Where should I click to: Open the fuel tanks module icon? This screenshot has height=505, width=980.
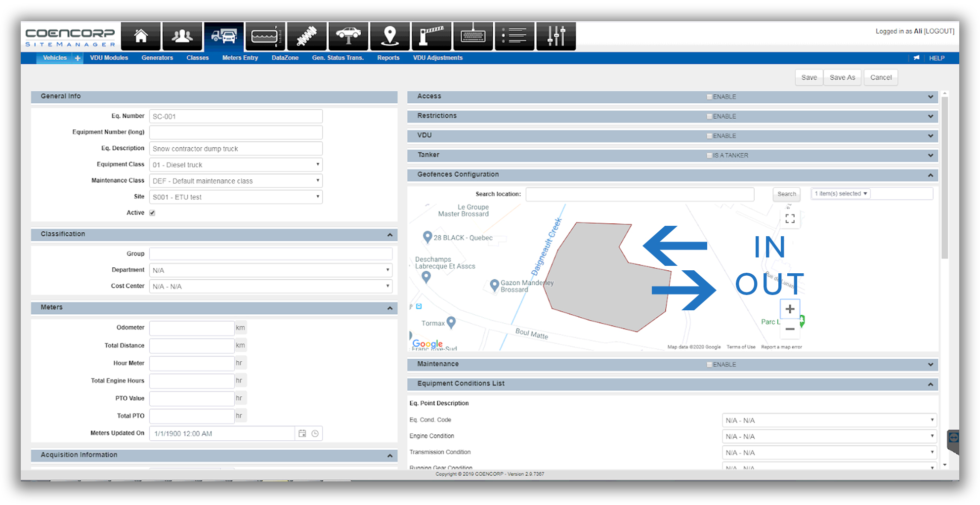pyautogui.click(x=265, y=36)
